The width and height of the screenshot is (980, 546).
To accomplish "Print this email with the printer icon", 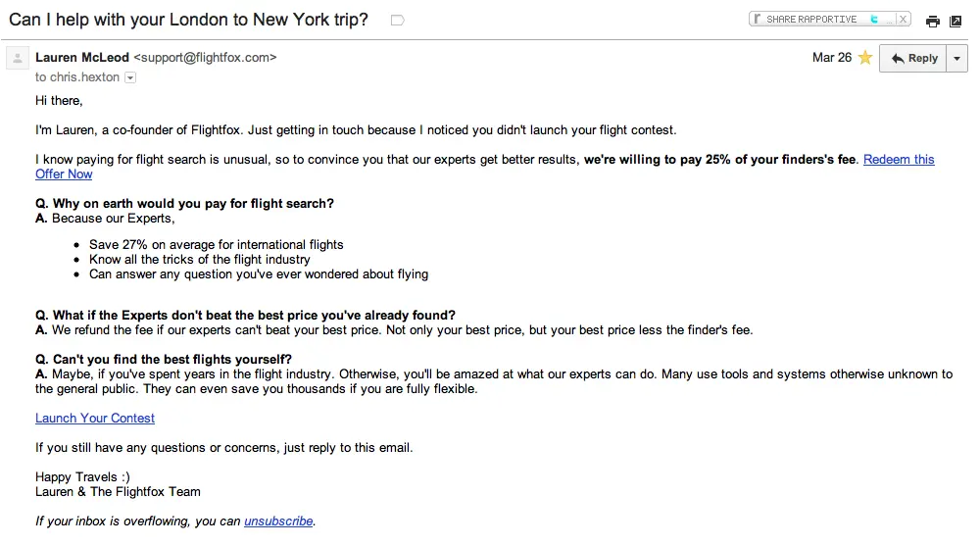I will (x=933, y=21).
